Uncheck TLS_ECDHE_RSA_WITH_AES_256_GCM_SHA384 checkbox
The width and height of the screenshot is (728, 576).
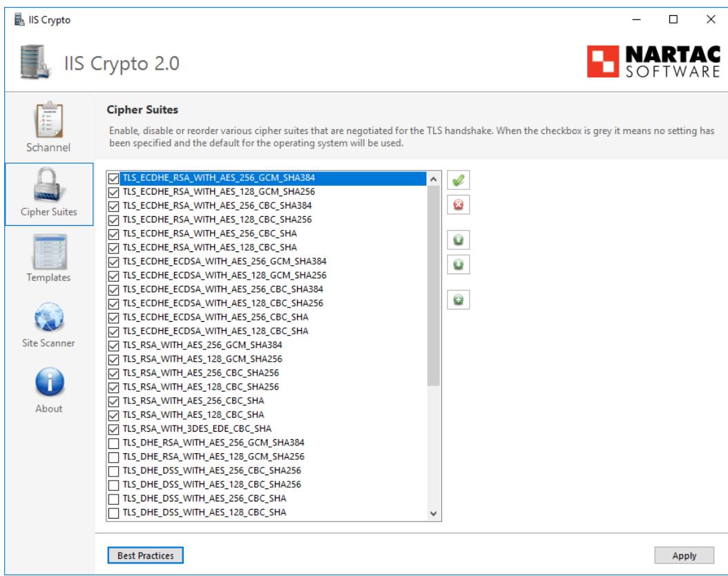pyautogui.click(x=113, y=178)
